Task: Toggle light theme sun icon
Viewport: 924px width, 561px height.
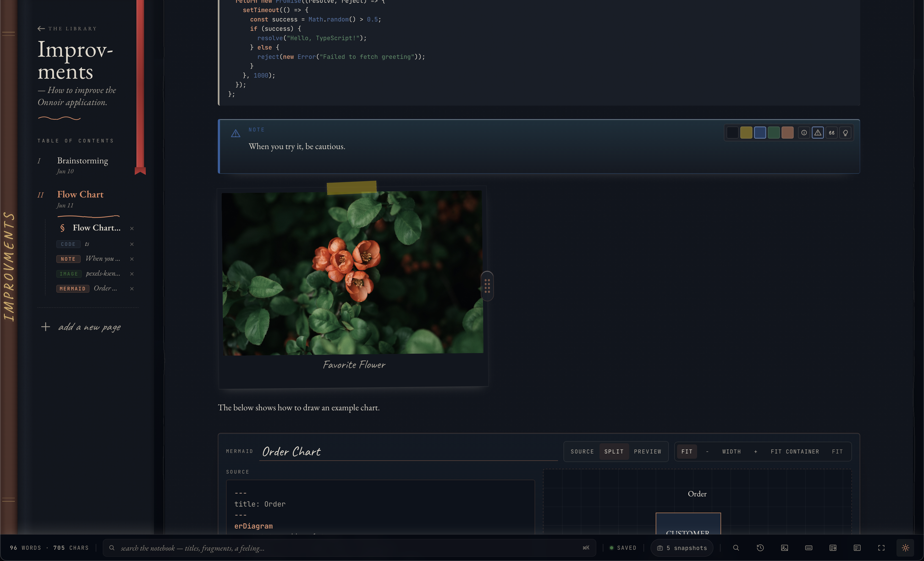Action: click(905, 548)
